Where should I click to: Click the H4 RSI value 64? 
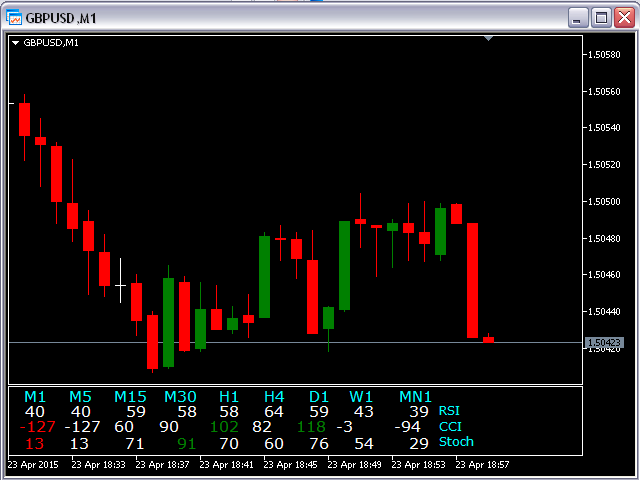[274, 412]
